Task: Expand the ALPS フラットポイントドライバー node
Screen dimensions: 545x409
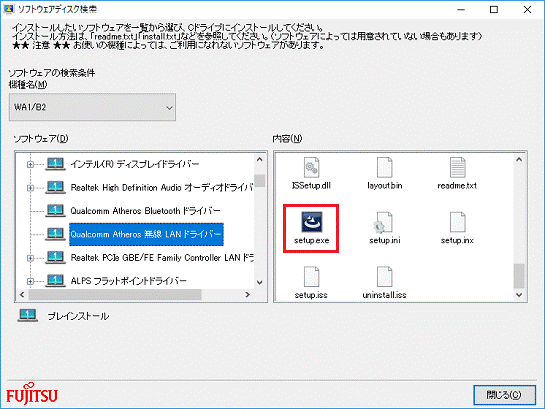Action: (30, 281)
